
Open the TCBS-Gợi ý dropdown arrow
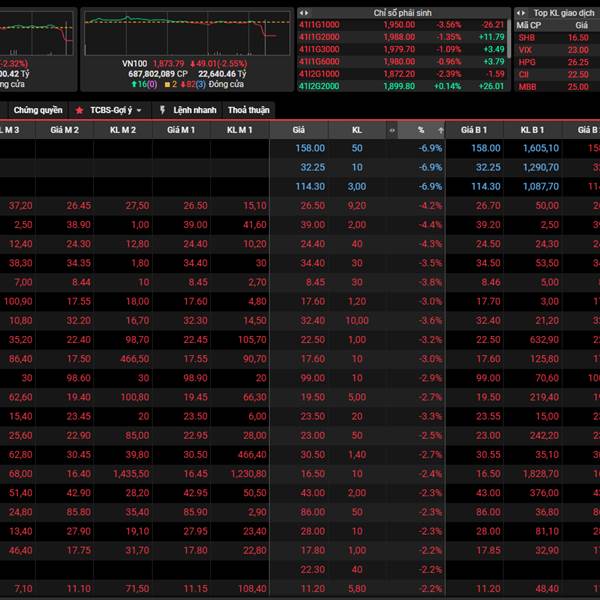[139, 110]
